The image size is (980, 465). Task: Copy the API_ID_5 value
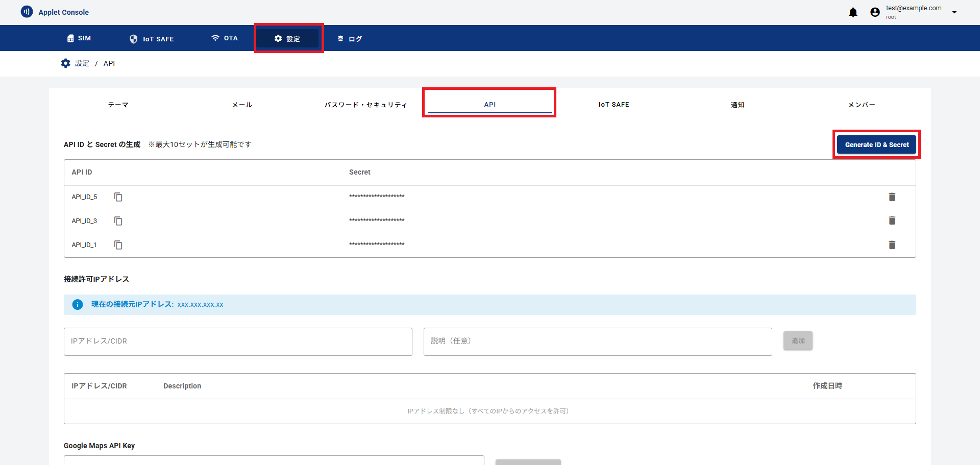click(118, 197)
